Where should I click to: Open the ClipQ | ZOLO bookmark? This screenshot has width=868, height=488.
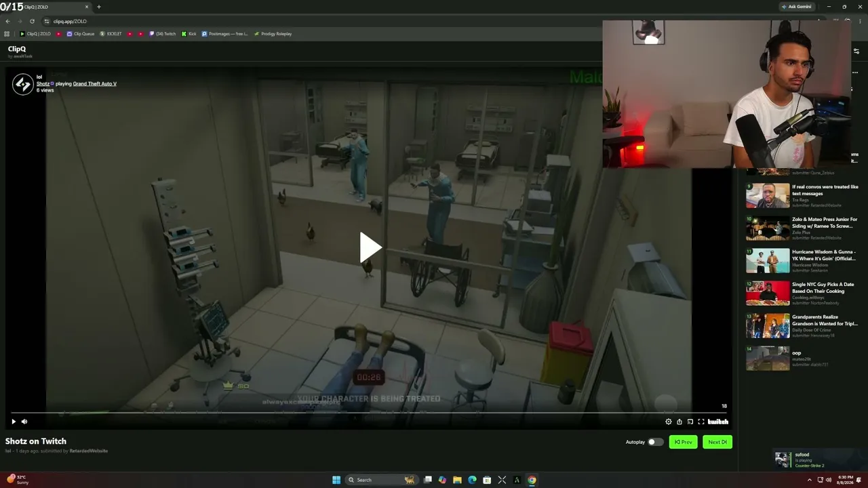tap(35, 34)
